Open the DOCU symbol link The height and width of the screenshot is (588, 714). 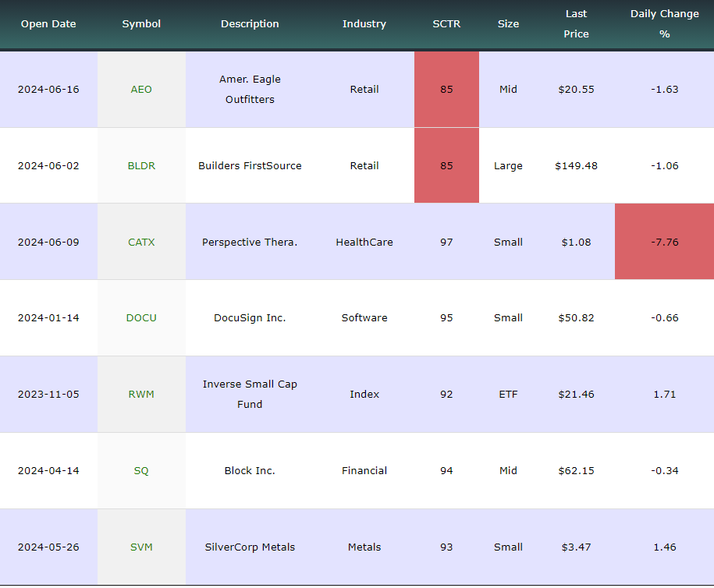(x=141, y=317)
